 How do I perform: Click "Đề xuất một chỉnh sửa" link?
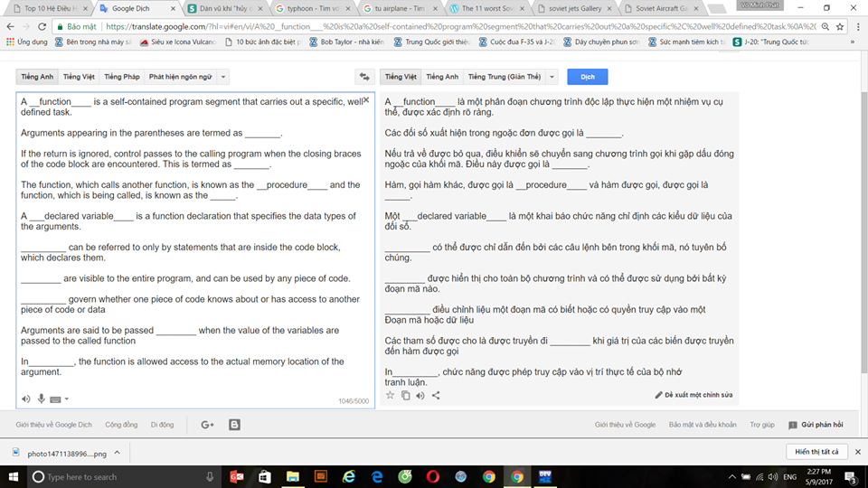[694, 395]
